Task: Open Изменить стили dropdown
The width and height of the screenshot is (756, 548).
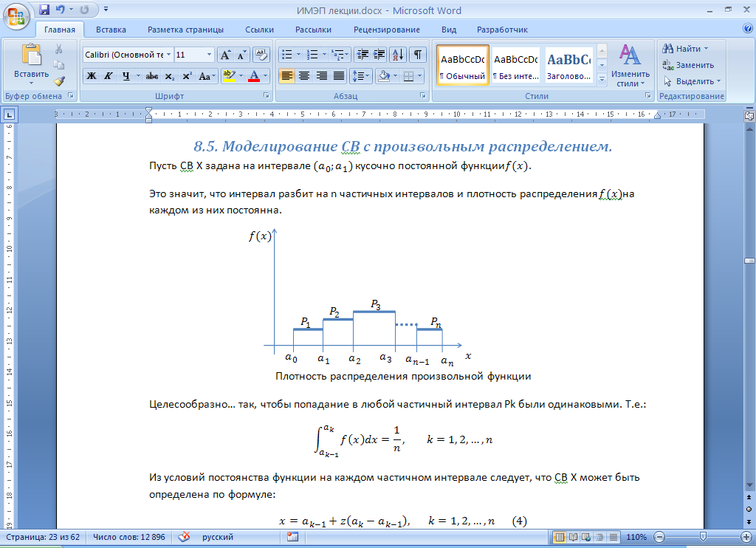Action: point(630,66)
